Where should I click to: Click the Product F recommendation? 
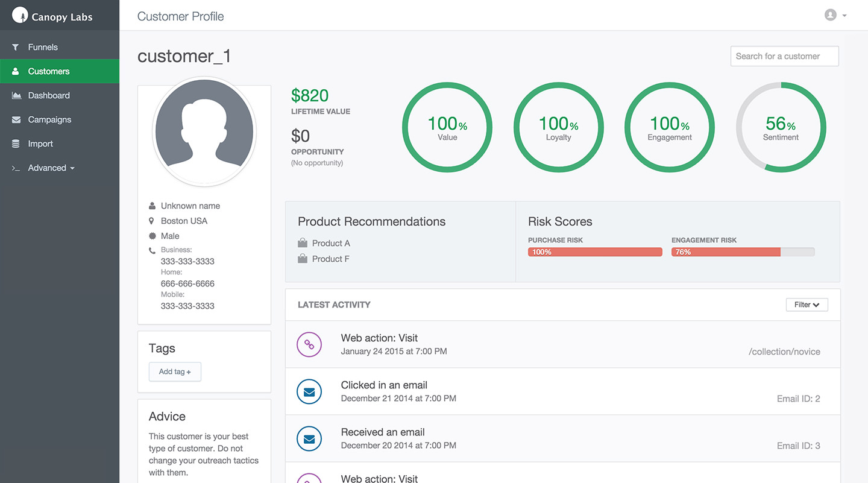click(330, 259)
